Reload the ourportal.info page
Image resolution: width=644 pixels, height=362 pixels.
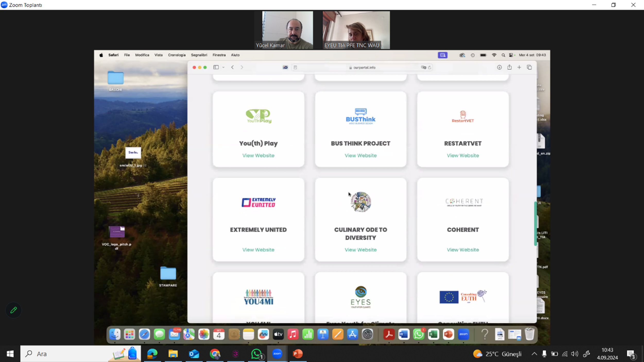click(x=430, y=67)
